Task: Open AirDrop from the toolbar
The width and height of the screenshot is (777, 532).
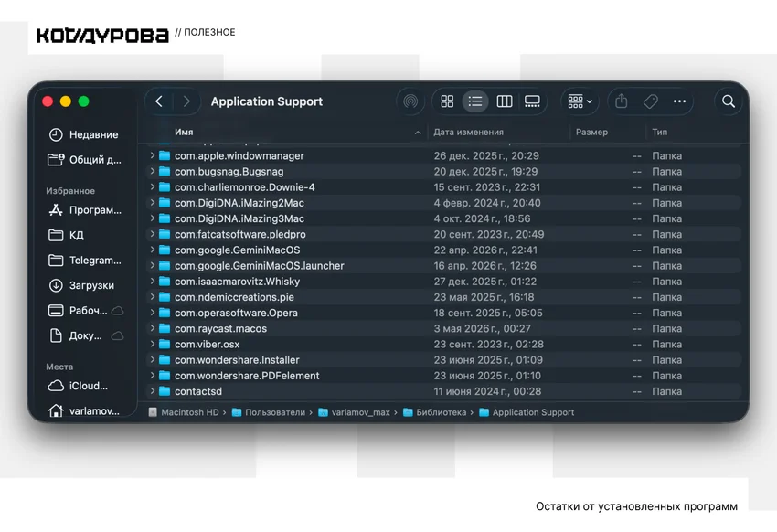Action: (410, 101)
